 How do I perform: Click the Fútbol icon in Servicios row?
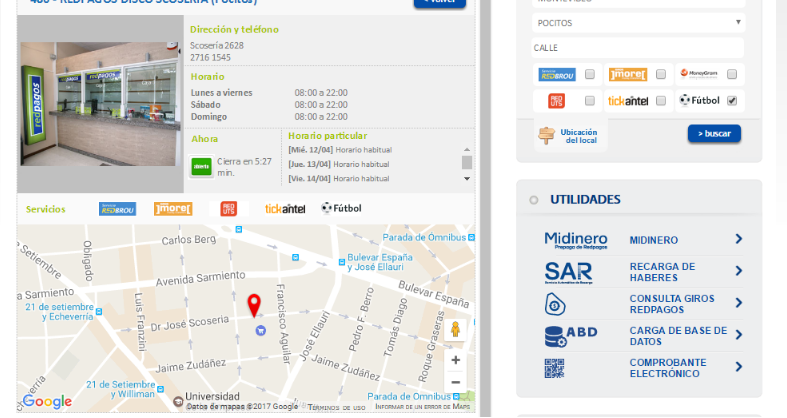pos(341,208)
